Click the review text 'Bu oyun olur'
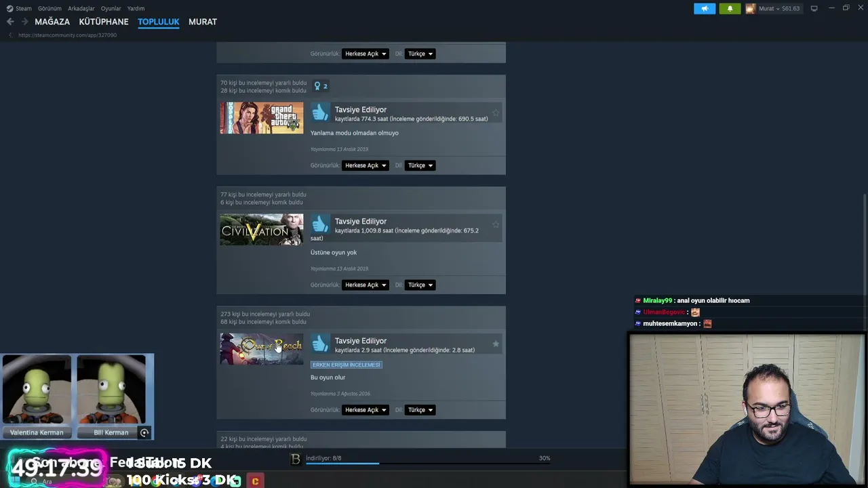This screenshot has height=488, width=868. (x=328, y=378)
